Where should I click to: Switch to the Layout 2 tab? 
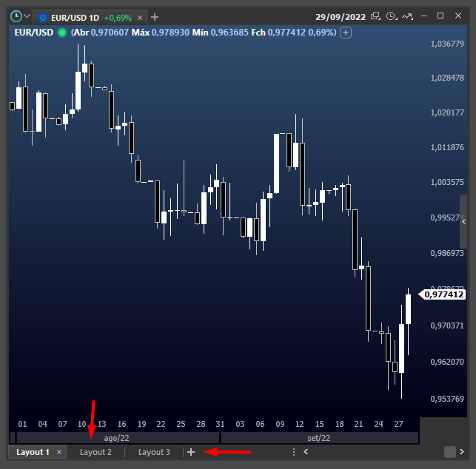(x=95, y=452)
